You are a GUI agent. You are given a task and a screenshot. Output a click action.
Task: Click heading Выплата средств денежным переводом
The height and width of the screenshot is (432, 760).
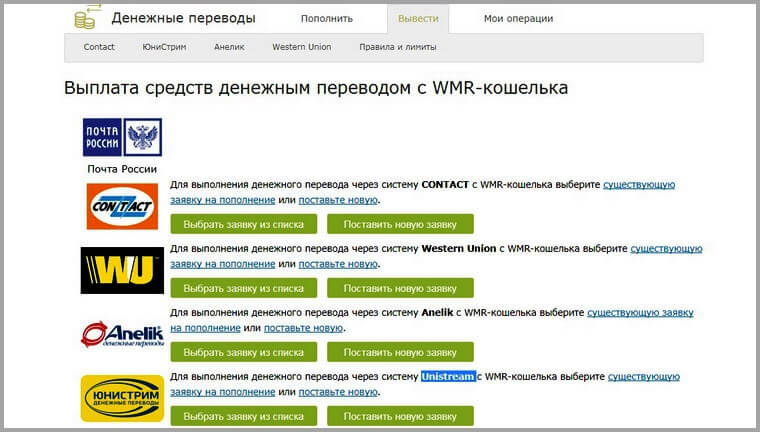(316, 88)
